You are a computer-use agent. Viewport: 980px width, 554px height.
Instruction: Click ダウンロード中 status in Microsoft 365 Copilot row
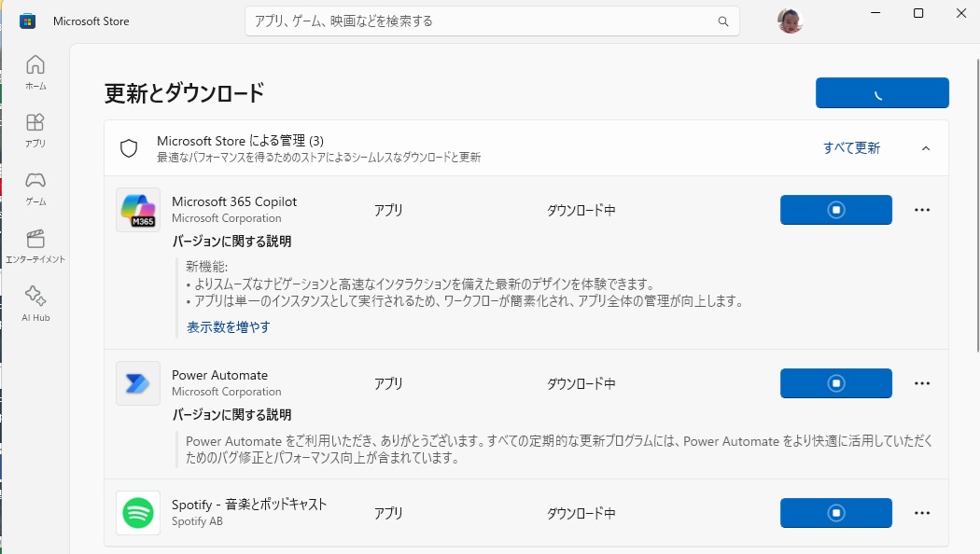click(581, 211)
